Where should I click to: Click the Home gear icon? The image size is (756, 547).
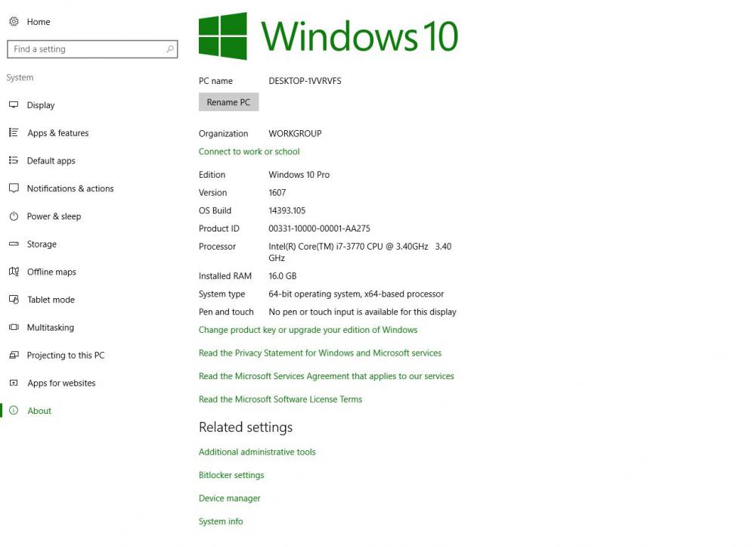point(13,22)
